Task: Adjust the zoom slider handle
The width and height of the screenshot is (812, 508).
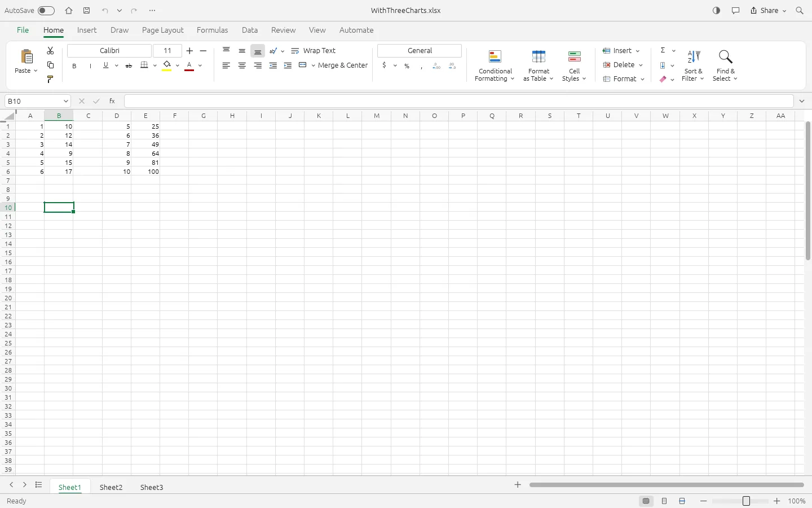Action: pos(746,501)
